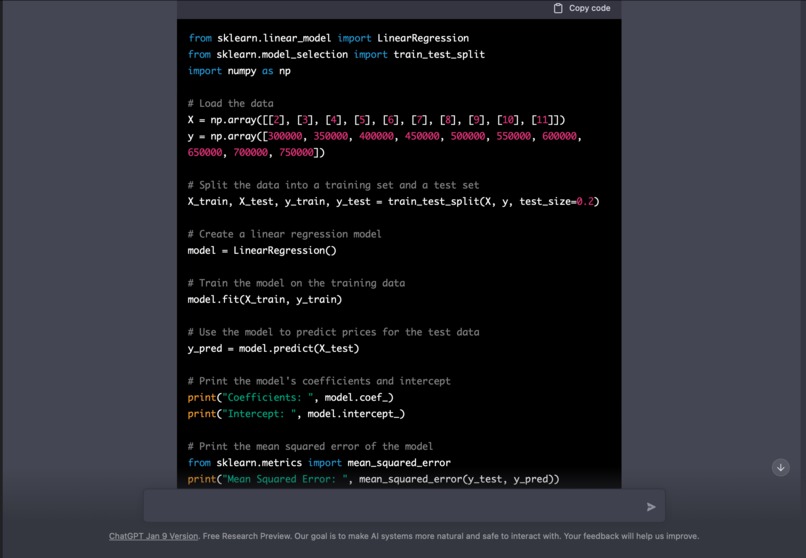Click the 'Coefficients: ' string literal

click(x=268, y=397)
